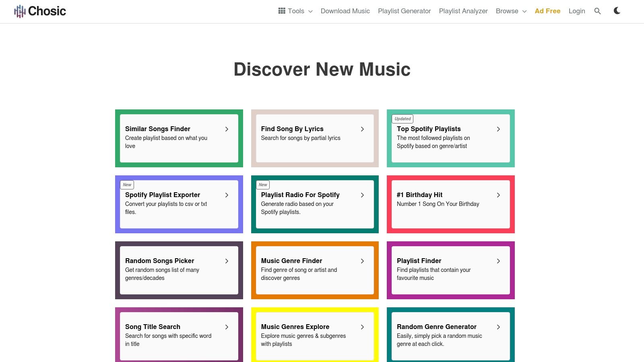
Task: Click arrow on Similar Songs Finder card
Action: pos(227,129)
